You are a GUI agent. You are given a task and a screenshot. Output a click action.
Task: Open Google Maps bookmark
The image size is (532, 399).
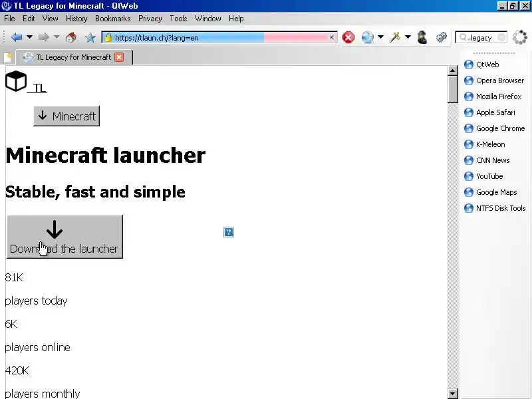point(491,192)
